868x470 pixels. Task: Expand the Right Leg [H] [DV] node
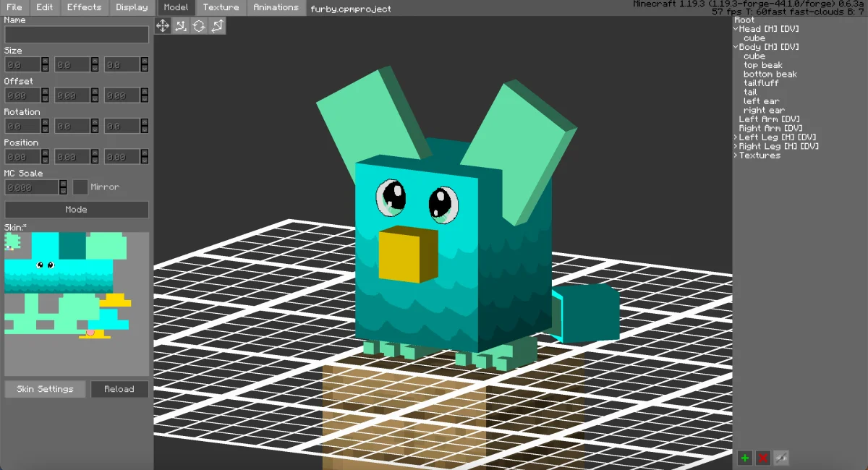point(736,146)
